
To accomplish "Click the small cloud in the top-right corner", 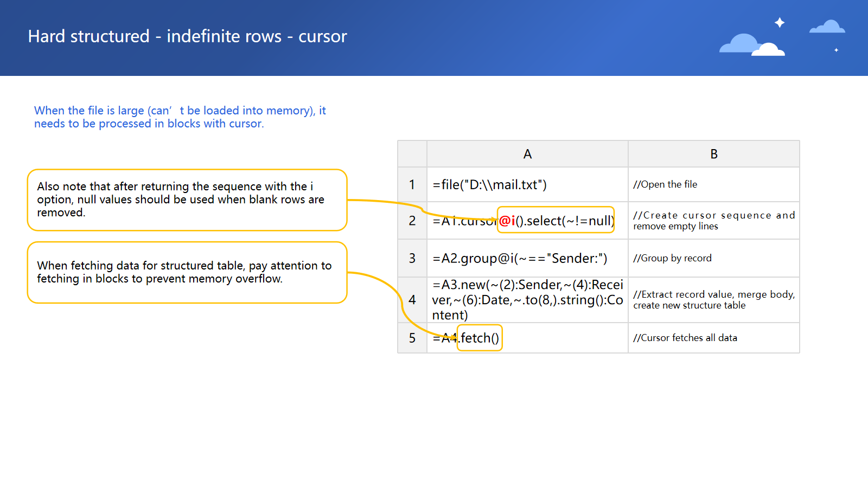I will [x=827, y=27].
